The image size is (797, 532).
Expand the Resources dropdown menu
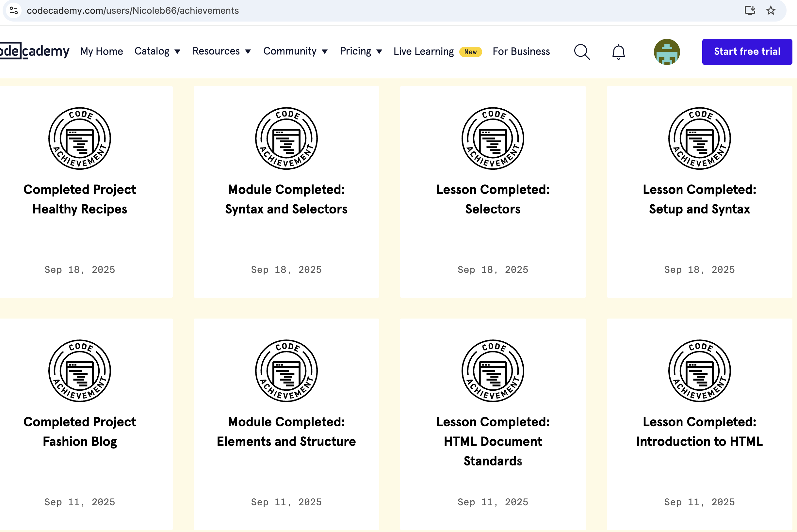pos(221,51)
